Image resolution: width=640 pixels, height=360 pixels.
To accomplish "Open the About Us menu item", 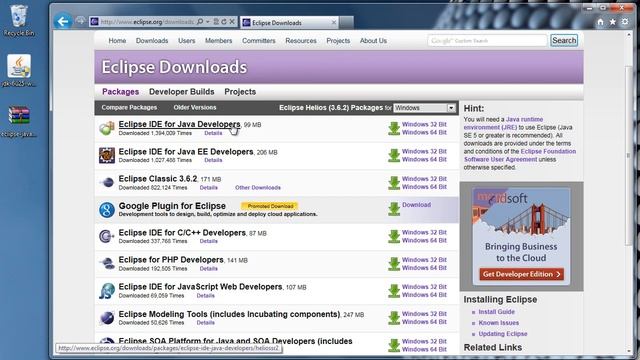I will tap(373, 41).
